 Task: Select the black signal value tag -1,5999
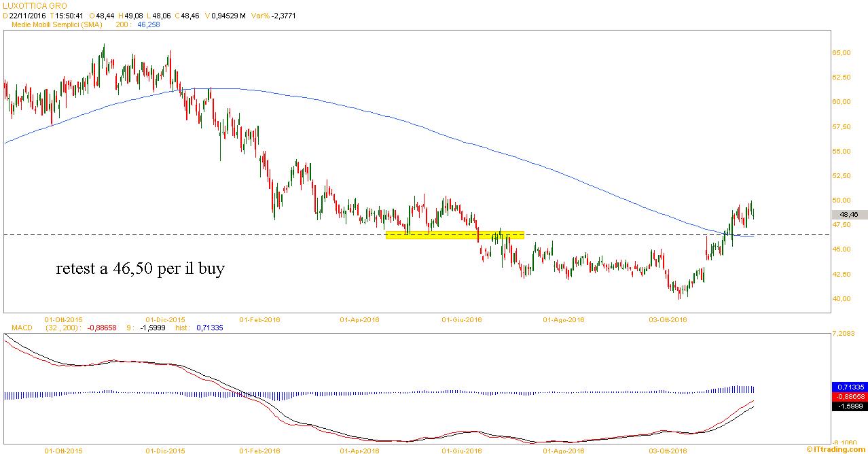[849, 406]
